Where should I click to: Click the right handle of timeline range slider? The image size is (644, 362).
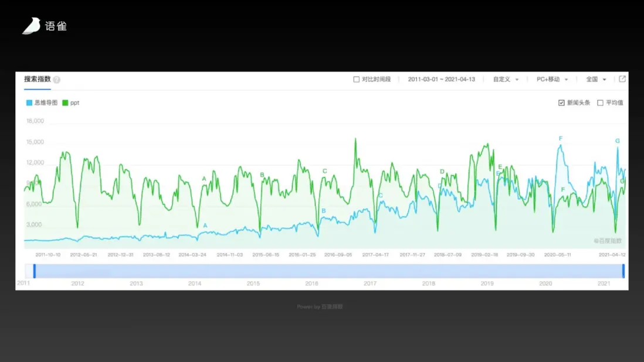[x=623, y=271]
